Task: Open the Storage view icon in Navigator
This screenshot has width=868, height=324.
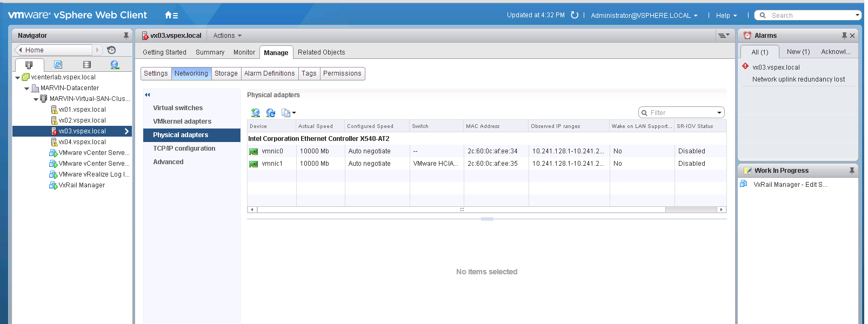Action: (x=87, y=65)
